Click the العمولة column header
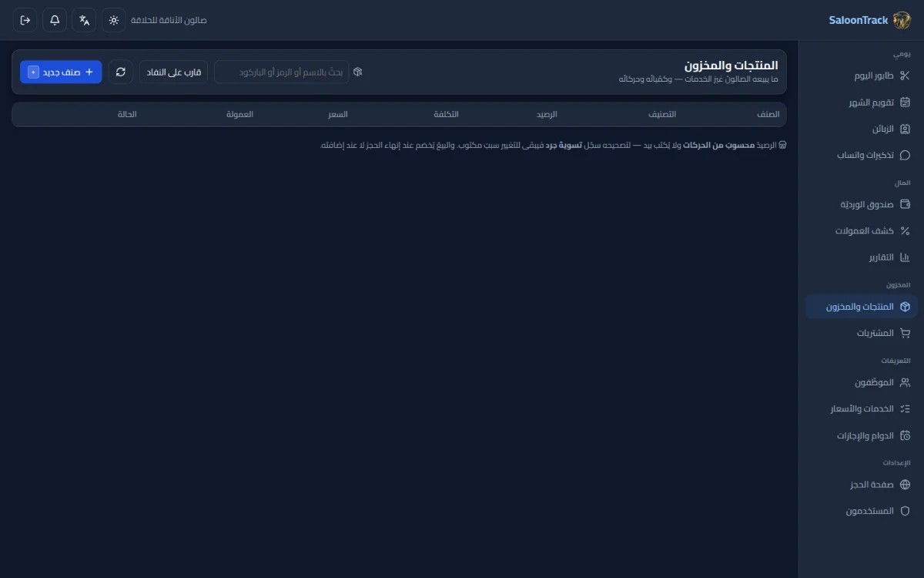Screen dimensions: 924x578 pyautogui.click(x=239, y=114)
